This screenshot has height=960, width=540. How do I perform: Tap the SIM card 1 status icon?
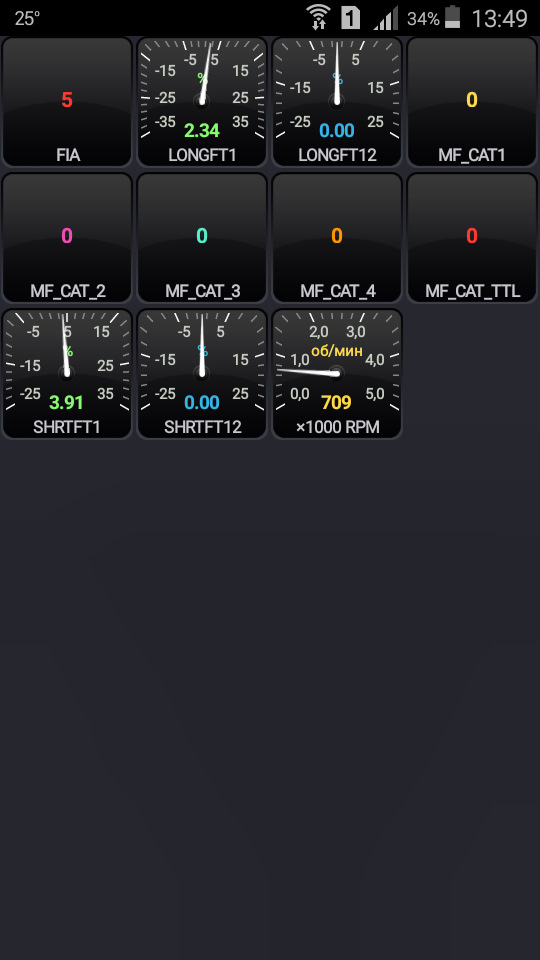tap(350, 18)
